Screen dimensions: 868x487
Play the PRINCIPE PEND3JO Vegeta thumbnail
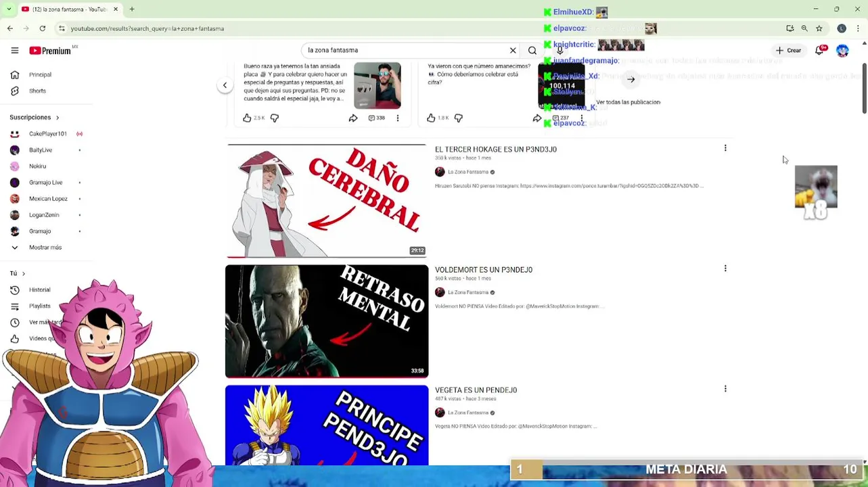pyautogui.click(x=327, y=425)
